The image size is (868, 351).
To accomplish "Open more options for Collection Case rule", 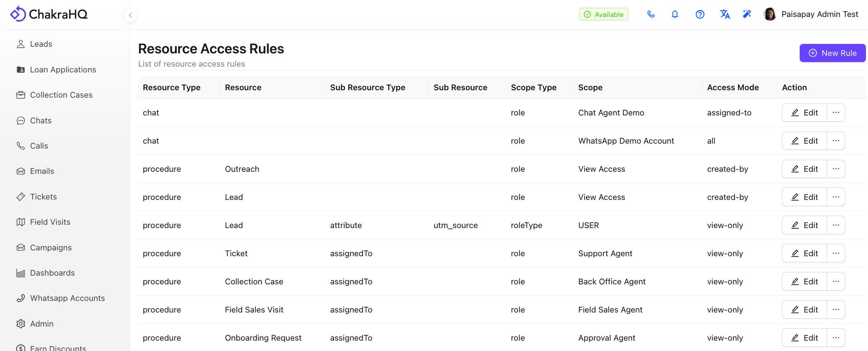I will [836, 281].
